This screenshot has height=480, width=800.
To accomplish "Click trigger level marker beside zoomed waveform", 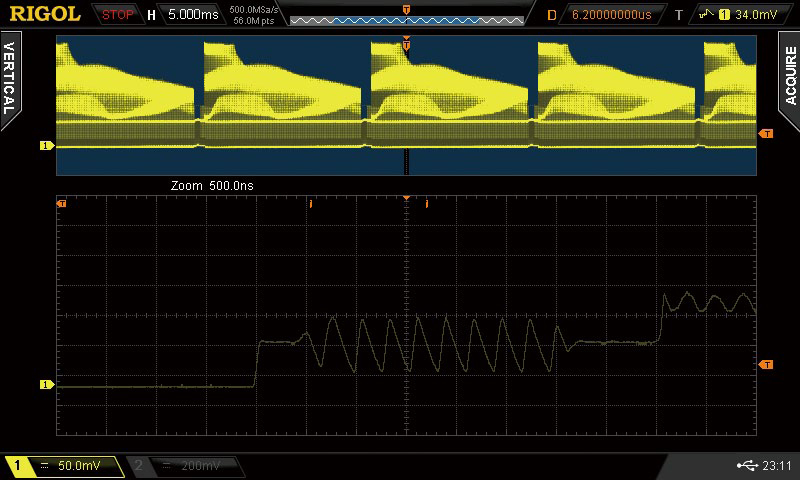I will click(x=766, y=365).
